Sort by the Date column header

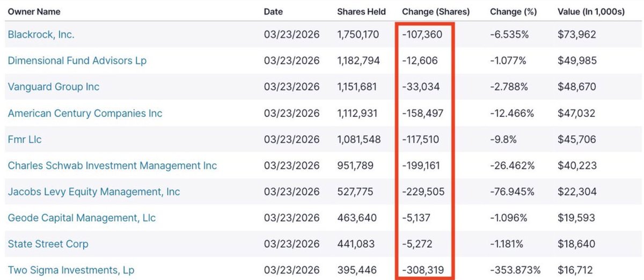(273, 11)
